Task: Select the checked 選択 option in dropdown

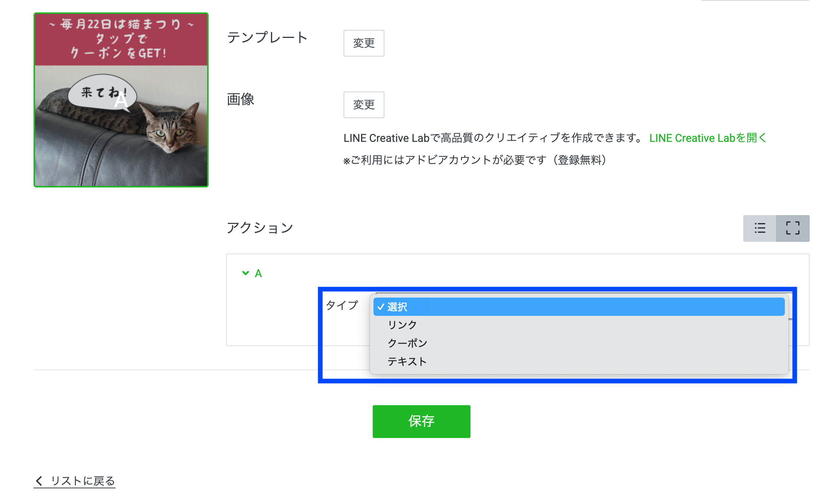Action: 397,307
